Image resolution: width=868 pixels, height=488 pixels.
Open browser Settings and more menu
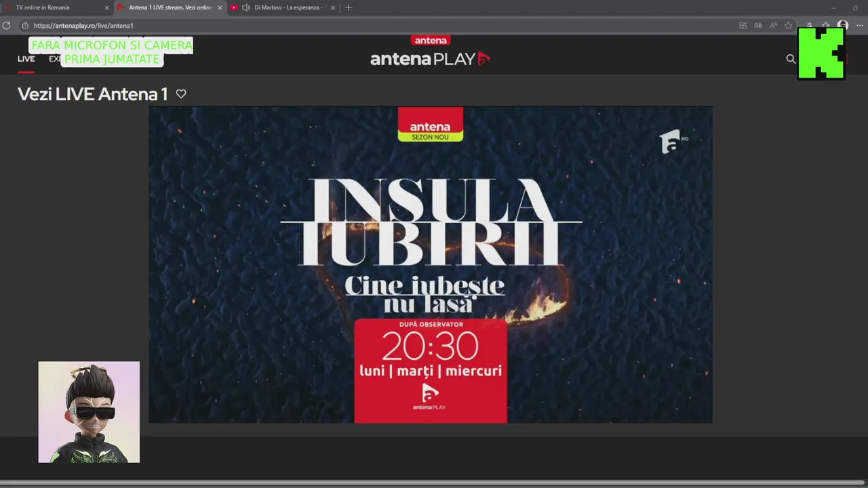click(859, 25)
